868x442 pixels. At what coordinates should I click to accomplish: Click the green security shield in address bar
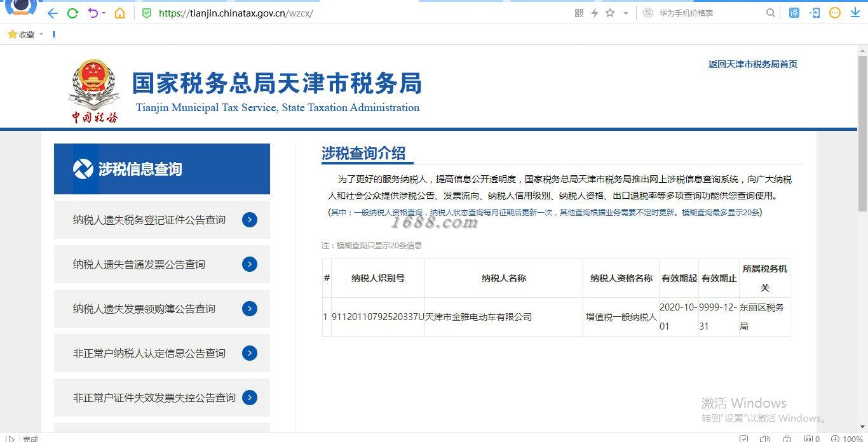click(147, 13)
